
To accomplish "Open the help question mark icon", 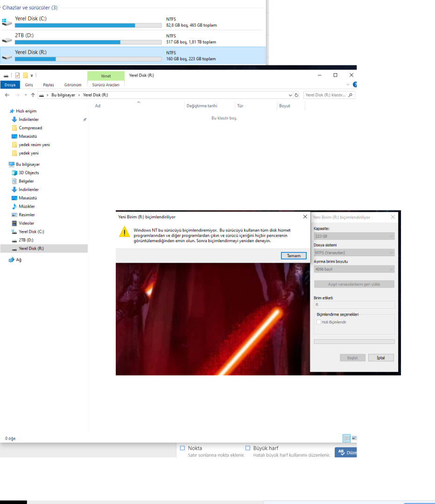I will [355, 84].
